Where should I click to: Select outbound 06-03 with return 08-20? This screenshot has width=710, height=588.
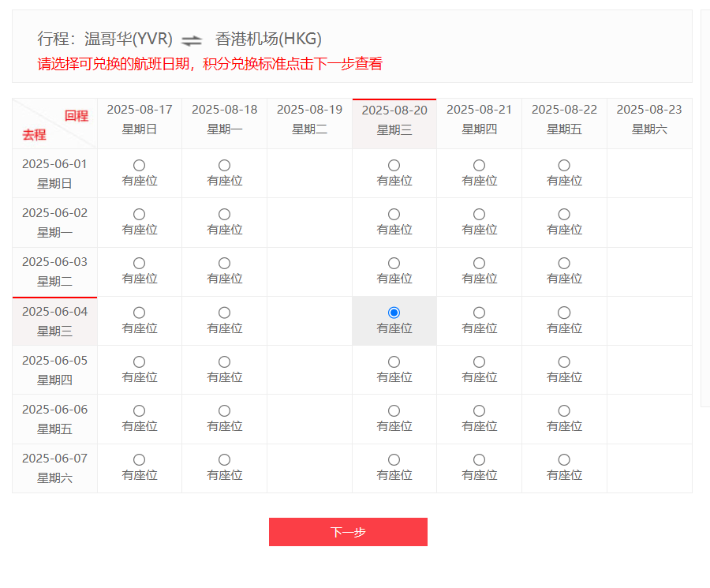[x=394, y=263]
